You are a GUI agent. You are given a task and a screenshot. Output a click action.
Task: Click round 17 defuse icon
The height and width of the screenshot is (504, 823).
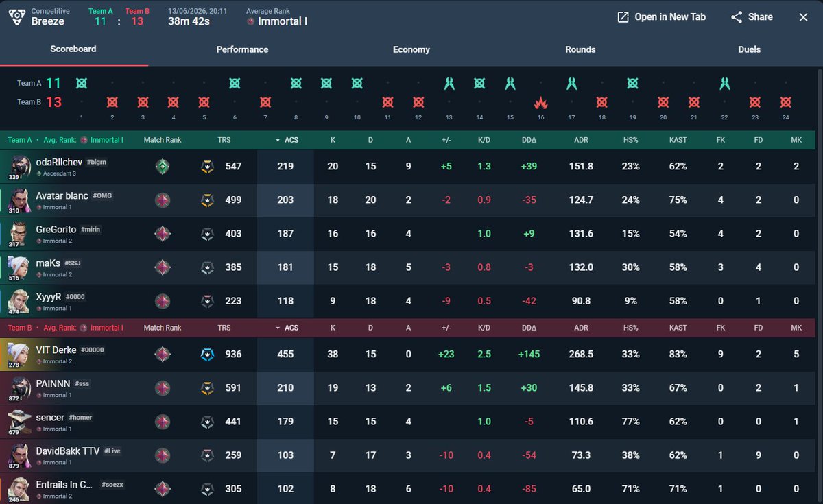[x=571, y=84]
